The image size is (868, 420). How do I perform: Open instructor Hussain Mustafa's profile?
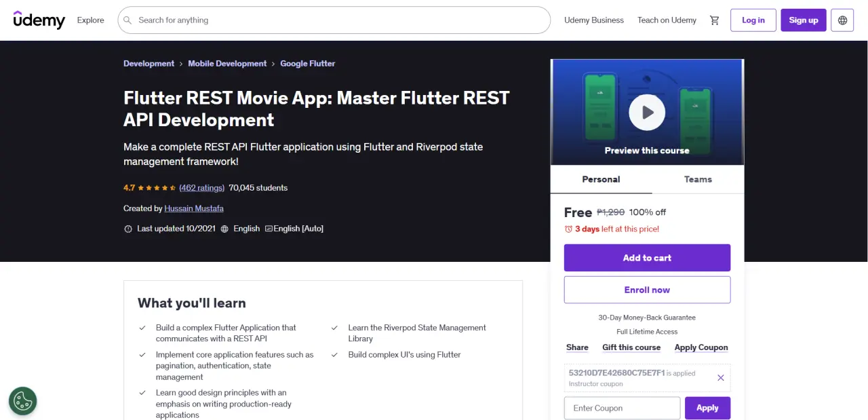tap(194, 208)
